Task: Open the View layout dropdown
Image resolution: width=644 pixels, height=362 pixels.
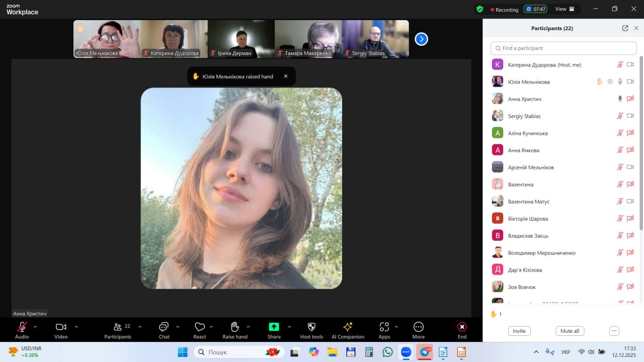Action: 565,9
